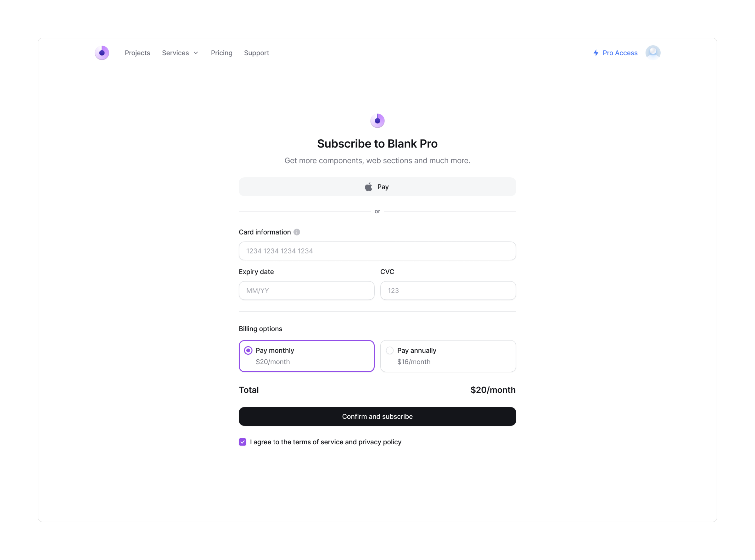Click the lightning bolt Pro Access icon

596,53
